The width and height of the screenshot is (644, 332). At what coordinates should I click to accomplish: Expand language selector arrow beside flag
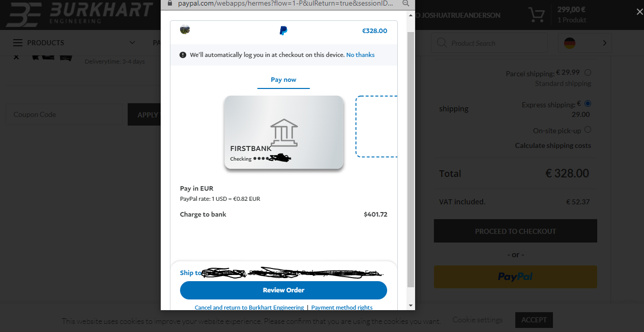pos(604,43)
